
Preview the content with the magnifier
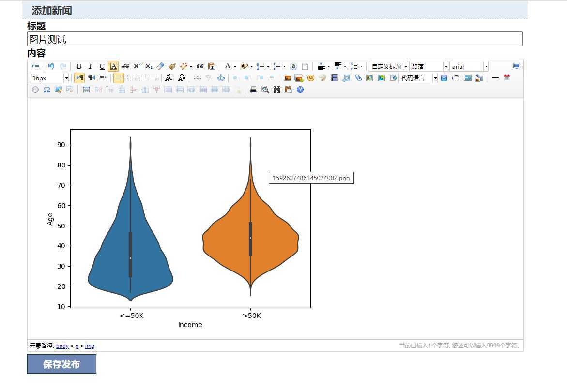(265, 90)
